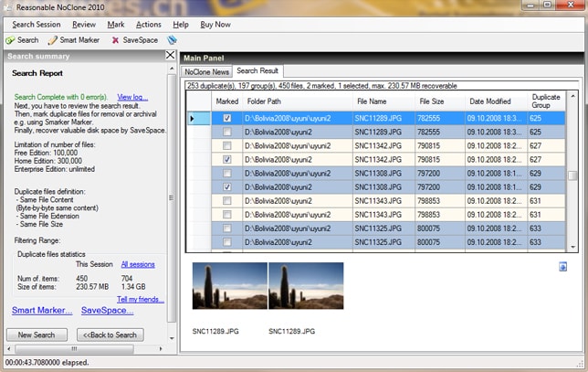Click the results table scroll up arrow
Viewport: 588px width, 372px height.
tap(572, 96)
